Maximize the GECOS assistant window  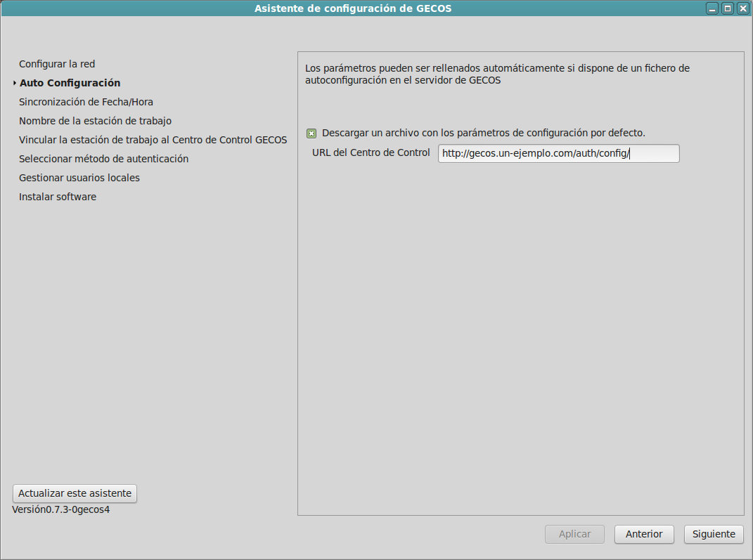coord(728,8)
